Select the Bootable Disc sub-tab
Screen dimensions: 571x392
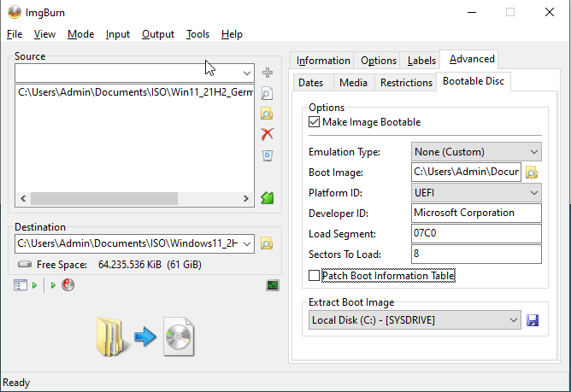pyautogui.click(x=474, y=81)
